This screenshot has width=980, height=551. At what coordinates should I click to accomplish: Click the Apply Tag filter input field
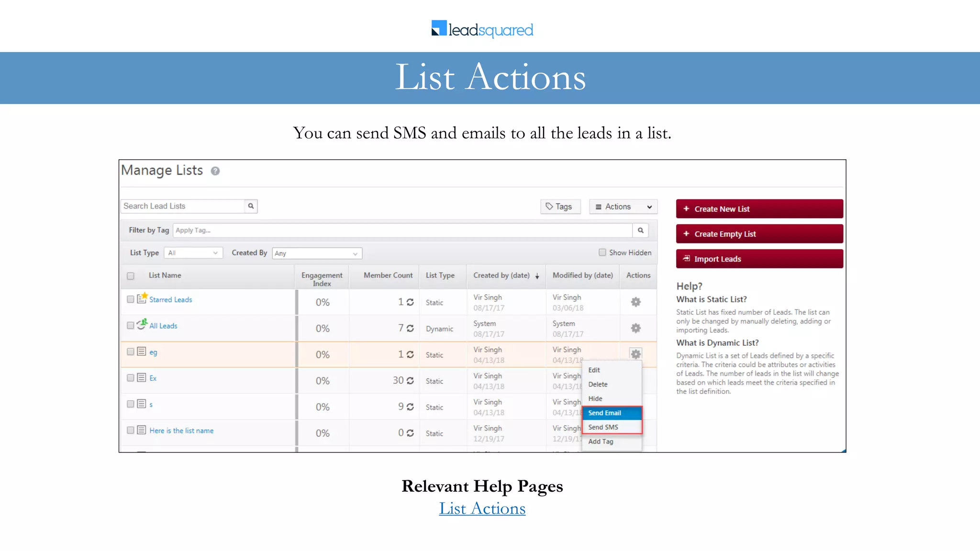402,230
